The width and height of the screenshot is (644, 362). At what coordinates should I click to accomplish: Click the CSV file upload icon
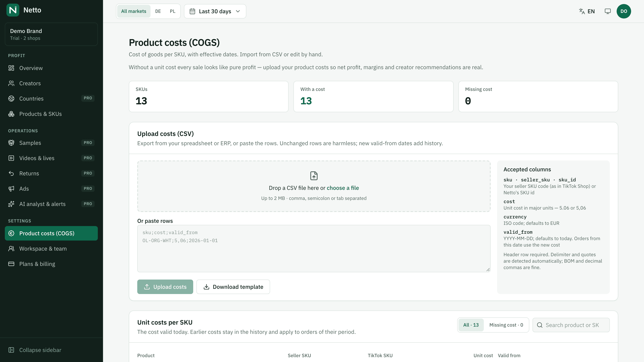pos(314,176)
